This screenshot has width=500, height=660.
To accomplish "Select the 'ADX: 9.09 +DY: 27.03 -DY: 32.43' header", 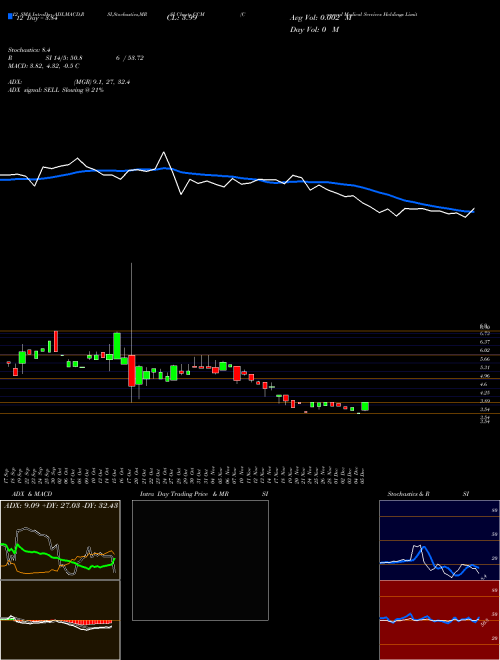I will 61,505.
